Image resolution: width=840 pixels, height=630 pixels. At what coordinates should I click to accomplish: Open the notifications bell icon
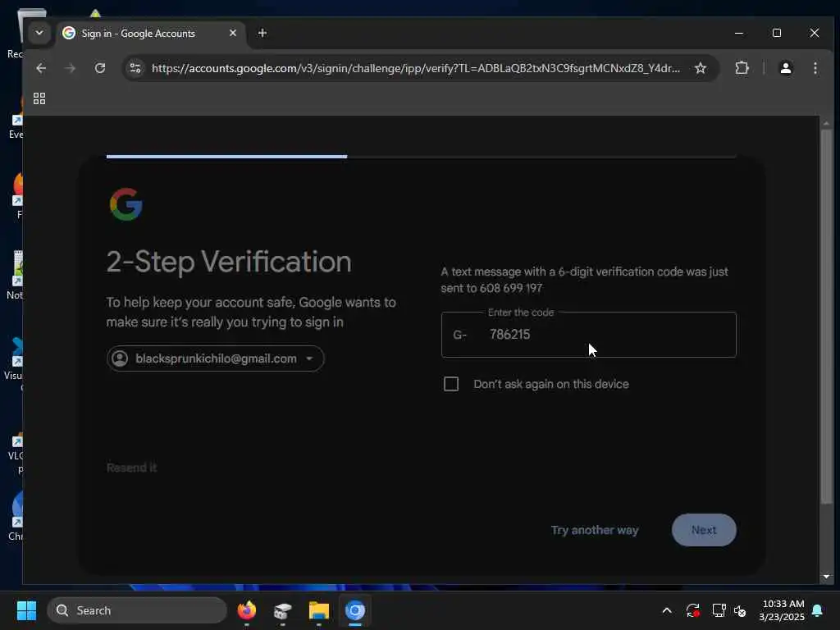coord(818,610)
